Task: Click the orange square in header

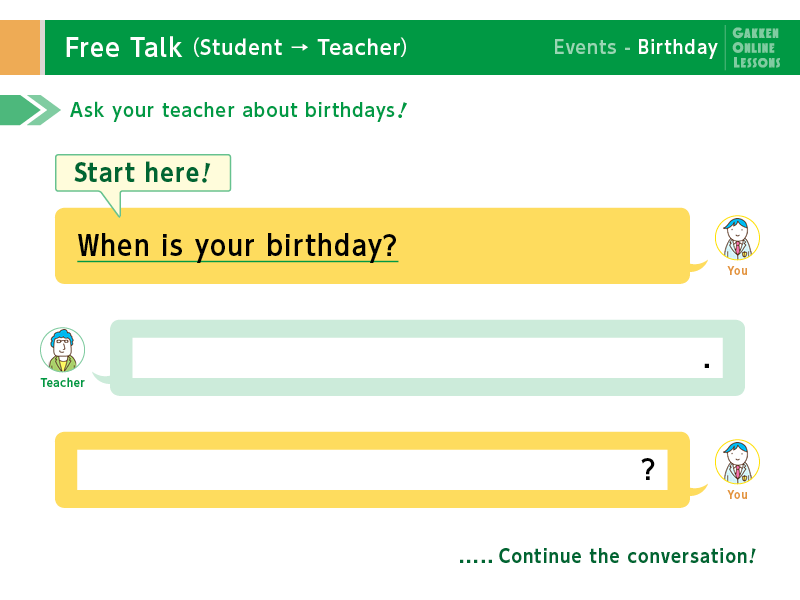Action: click(x=20, y=47)
